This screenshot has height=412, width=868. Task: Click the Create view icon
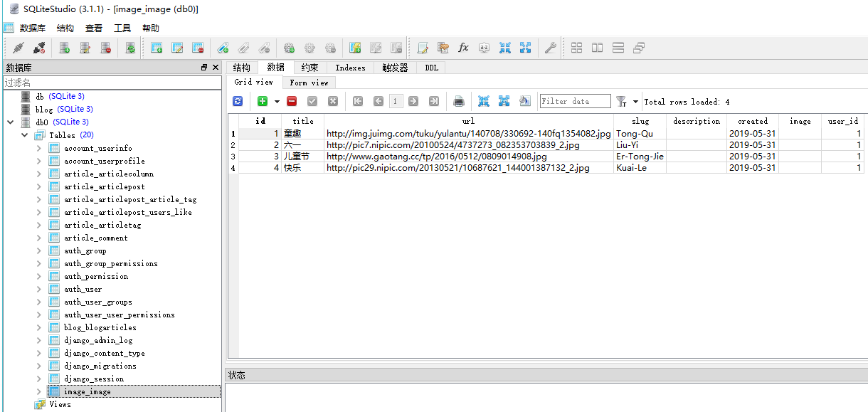(355, 48)
